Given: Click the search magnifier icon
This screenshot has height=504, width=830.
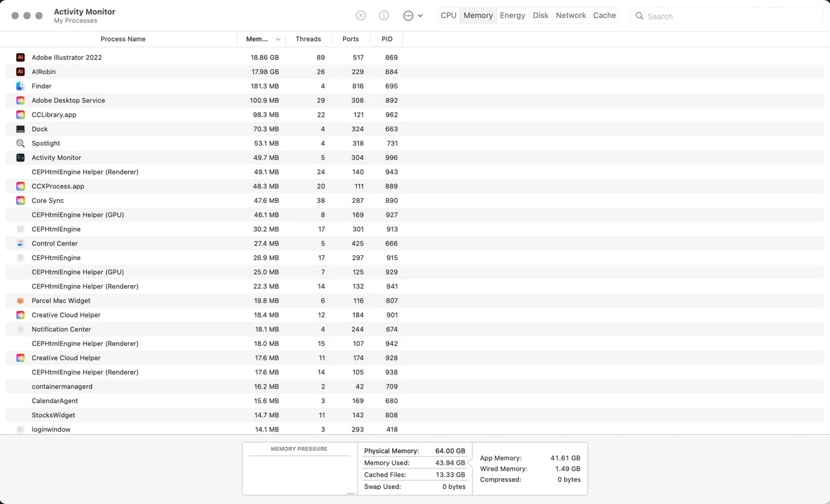Looking at the screenshot, I should point(639,16).
